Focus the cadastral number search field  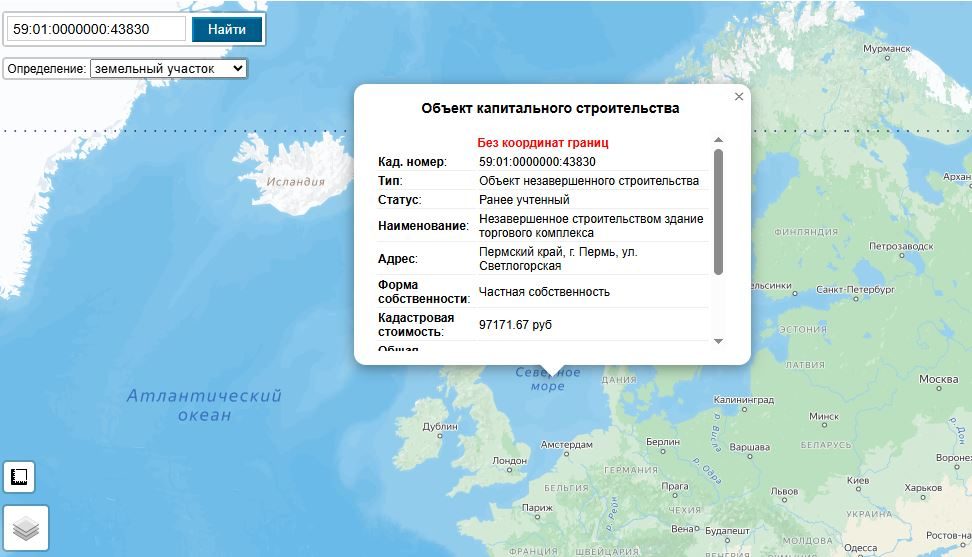(x=97, y=29)
